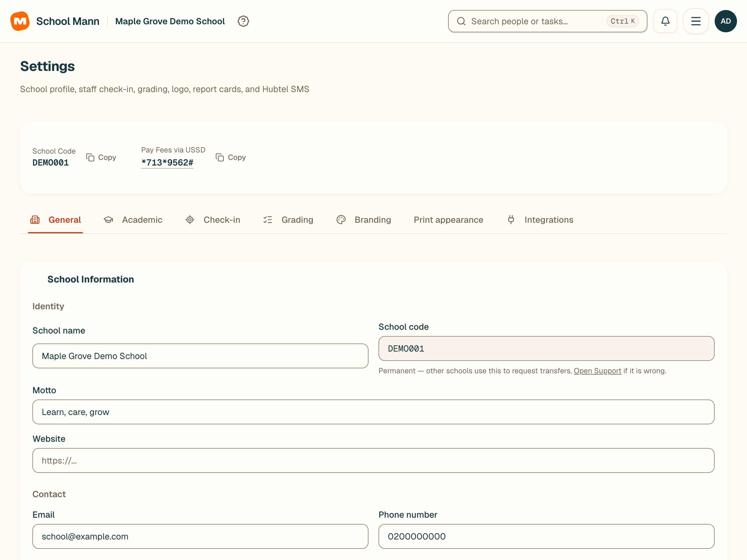Click the School name input field
This screenshot has height=560, width=747.
coord(200,356)
